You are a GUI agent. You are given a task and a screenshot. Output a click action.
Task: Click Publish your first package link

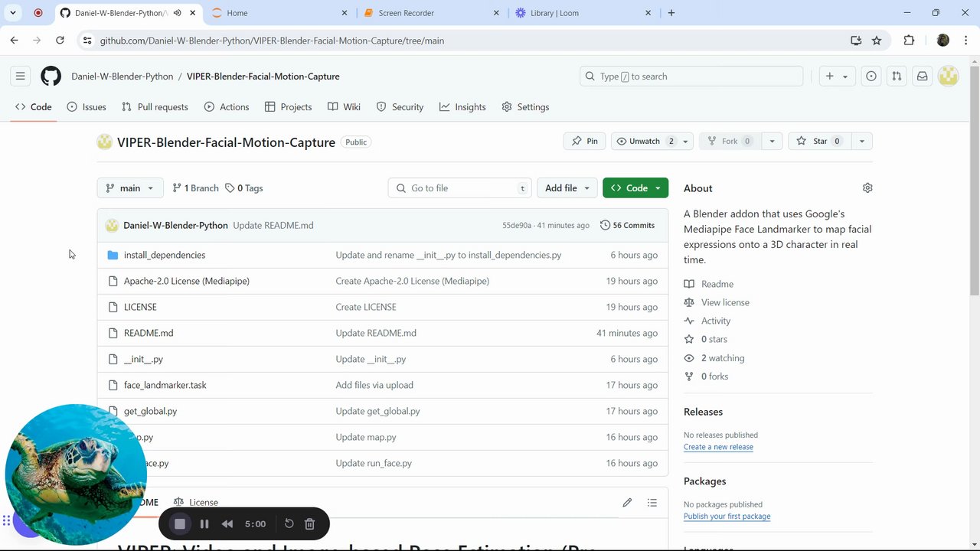point(727,516)
